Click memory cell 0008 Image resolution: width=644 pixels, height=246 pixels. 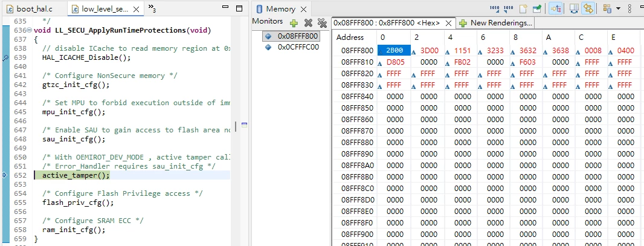coord(593,51)
